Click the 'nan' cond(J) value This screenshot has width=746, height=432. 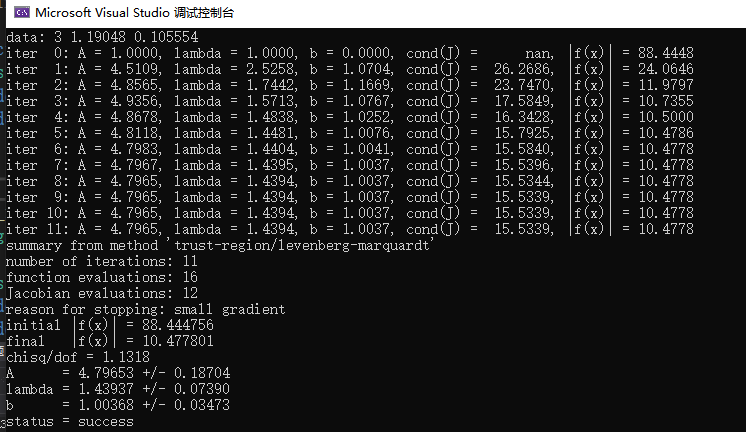point(540,53)
